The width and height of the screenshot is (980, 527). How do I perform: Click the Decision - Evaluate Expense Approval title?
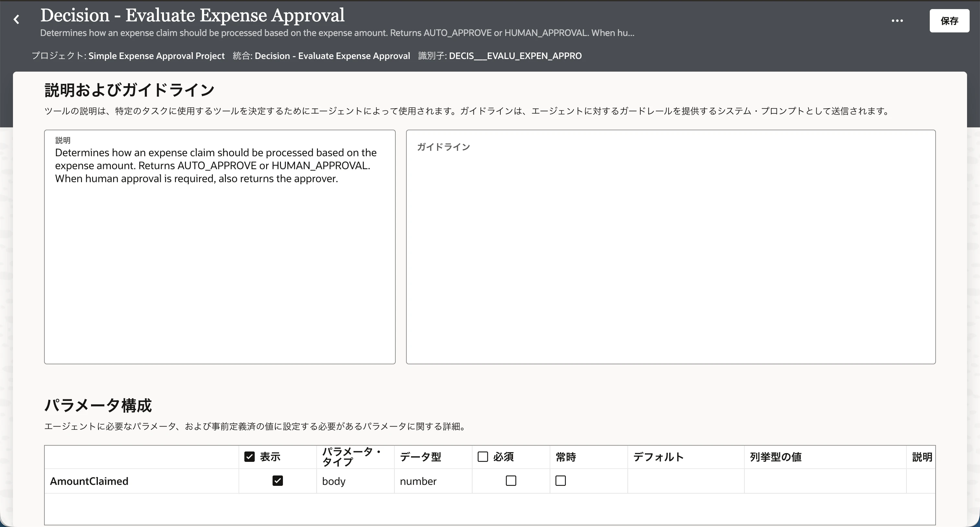192,15
